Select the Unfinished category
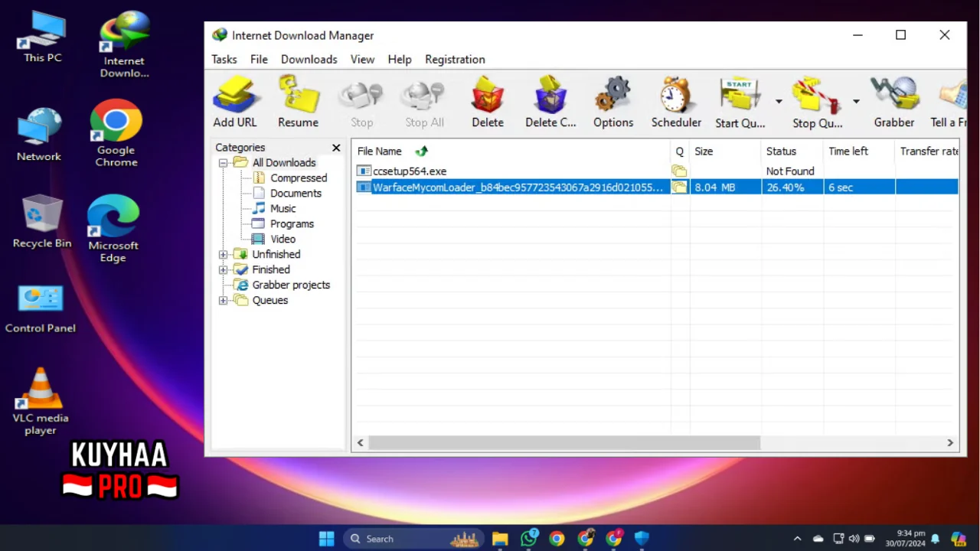980x551 pixels. point(276,254)
